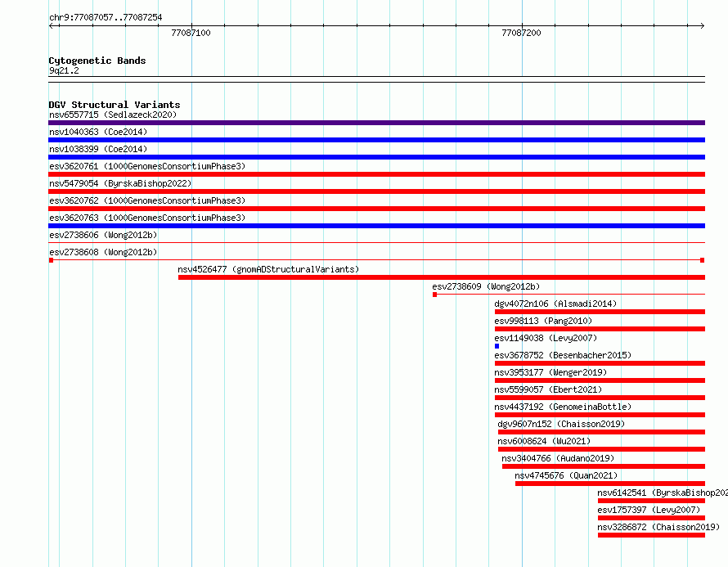Open nsv6008624 (Wu2021) label
Screen dimensions: 728x567
click(x=544, y=441)
